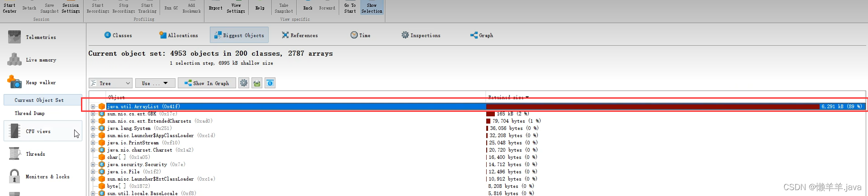Click the java.util.ArrayList object icon

[x=102, y=106]
